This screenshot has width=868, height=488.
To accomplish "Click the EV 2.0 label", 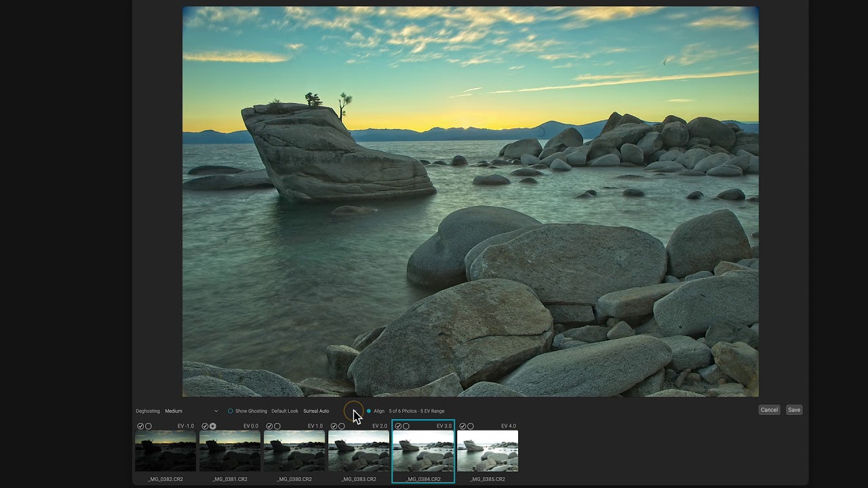I will click(379, 426).
